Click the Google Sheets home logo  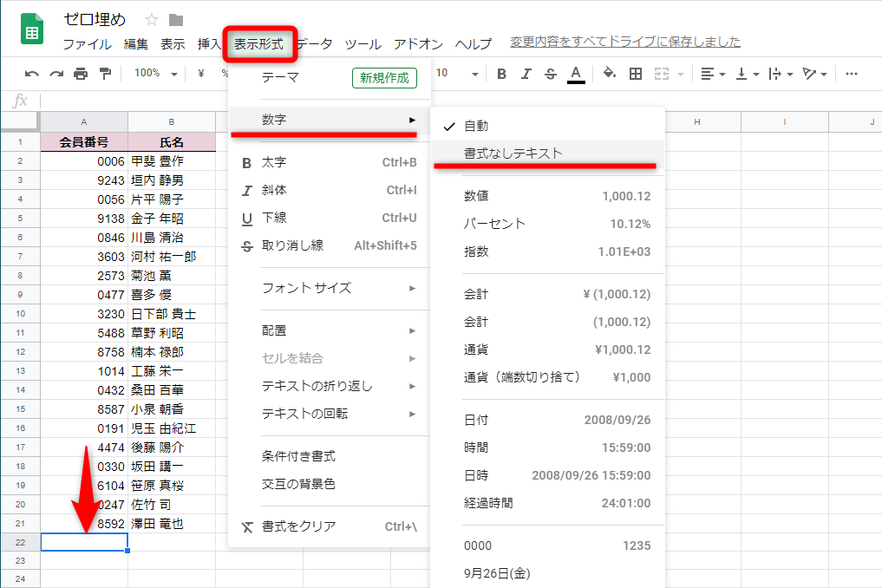31,29
